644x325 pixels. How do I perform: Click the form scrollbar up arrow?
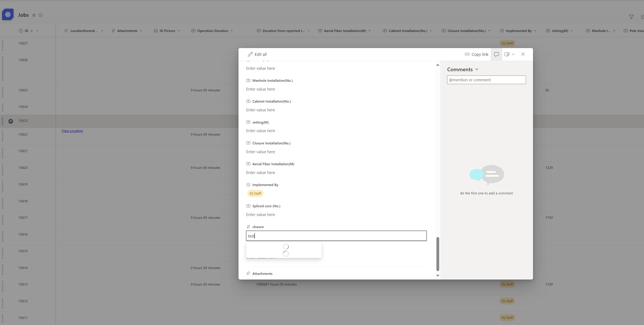point(437,65)
